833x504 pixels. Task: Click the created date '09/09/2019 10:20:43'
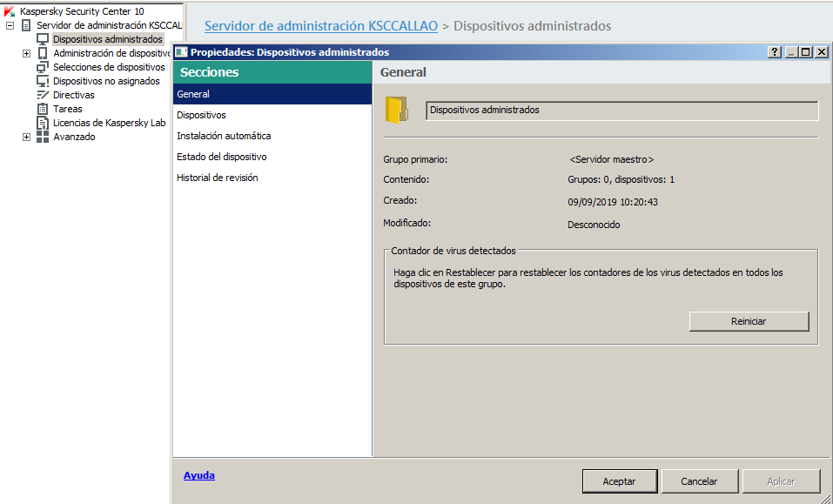click(613, 202)
